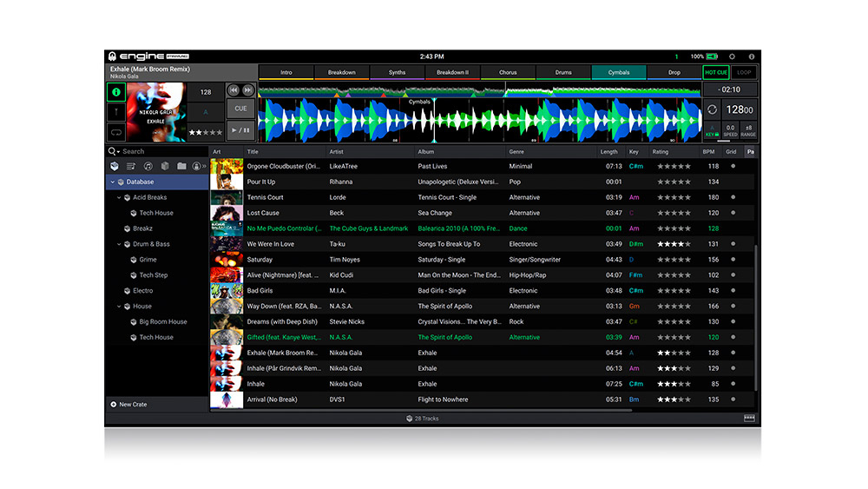
Task: Click the loaded track album artwork
Action: click(x=156, y=112)
